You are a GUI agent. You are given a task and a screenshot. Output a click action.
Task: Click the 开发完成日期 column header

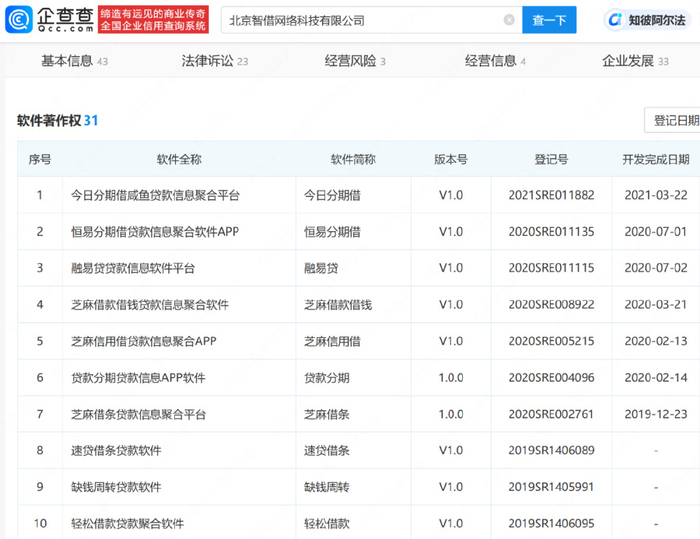(x=656, y=159)
